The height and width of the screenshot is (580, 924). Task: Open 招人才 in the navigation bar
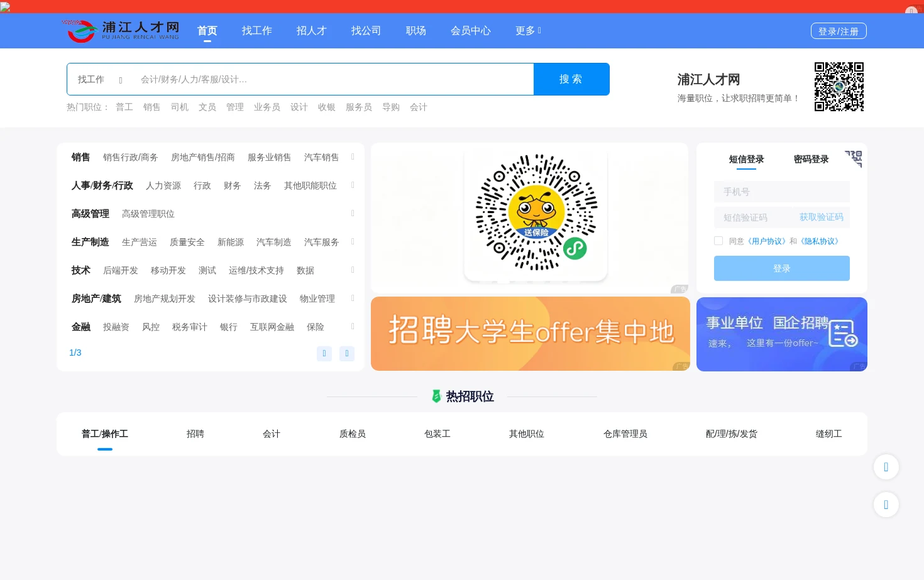coord(312,30)
